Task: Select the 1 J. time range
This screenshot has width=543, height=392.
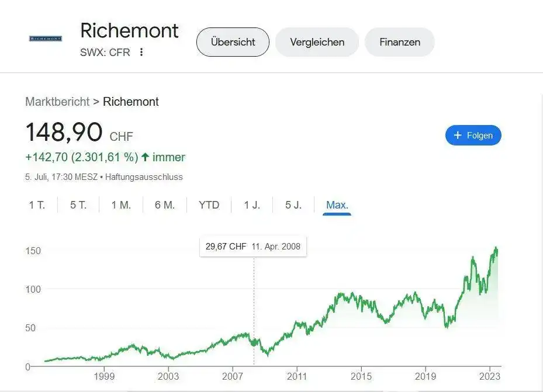Action: click(252, 205)
